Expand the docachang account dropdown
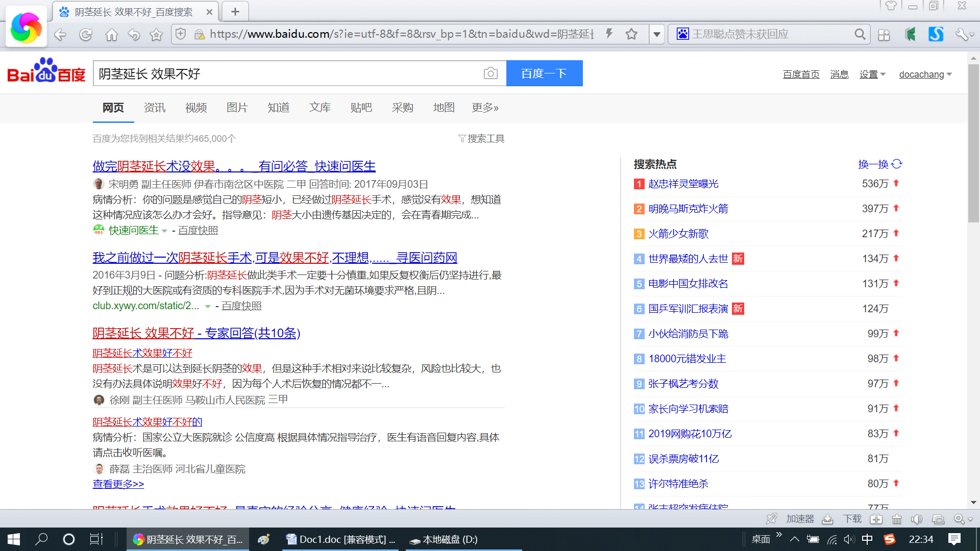Image resolution: width=980 pixels, height=551 pixels. (925, 74)
